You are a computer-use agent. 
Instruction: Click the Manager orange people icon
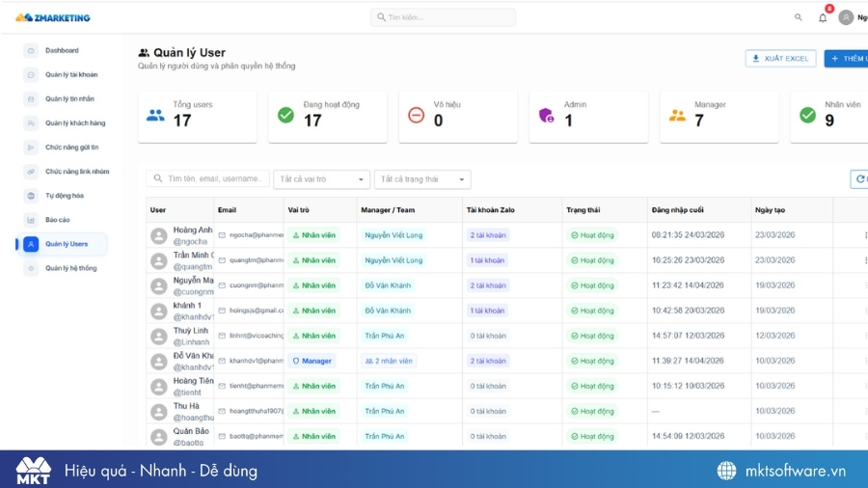click(677, 115)
